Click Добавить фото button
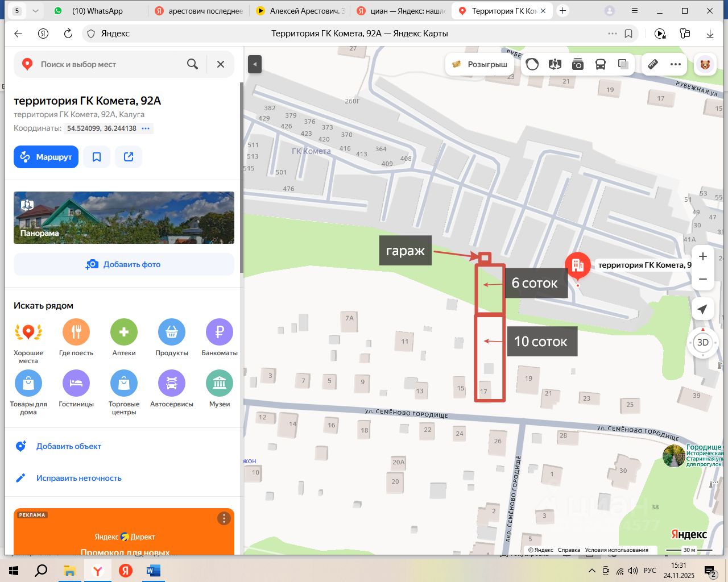 click(124, 264)
